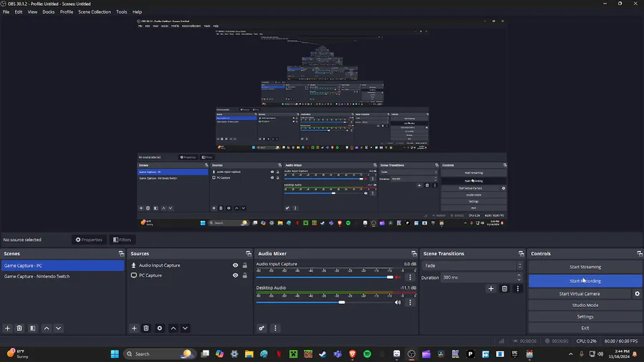This screenshot has height=362, width=644.
Task: Add configurable transition plus icon
Action: (491, 288)
